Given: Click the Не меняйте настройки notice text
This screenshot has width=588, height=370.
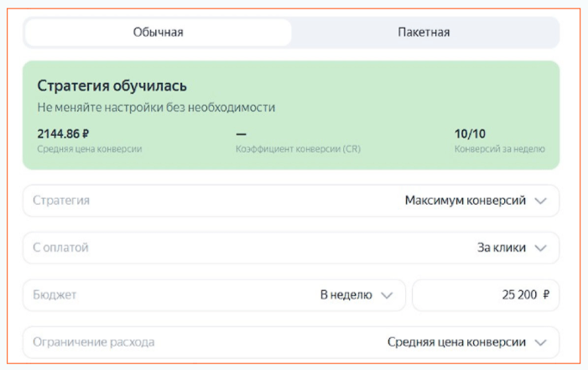Looking at the screenshot, I should pyautogui.click(x=156, y=107).
